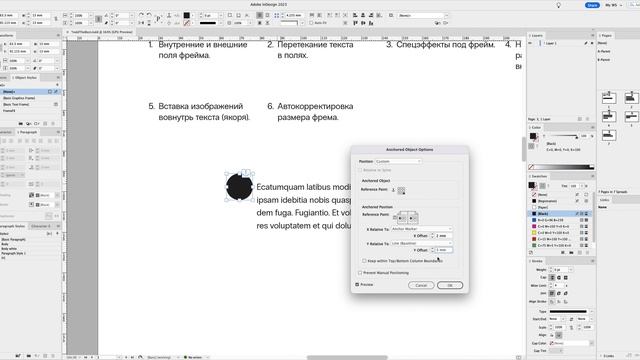Click align horizontal centers icon in control bar

coord(363,16)
